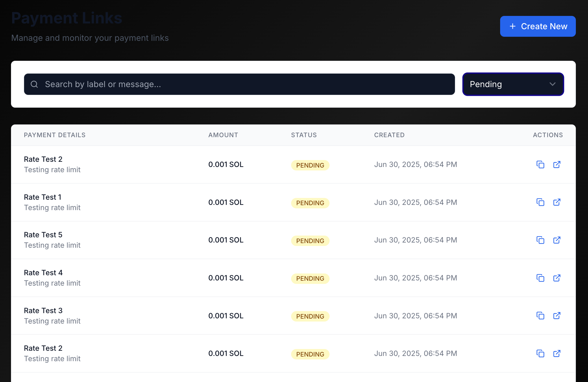Click the 'Manage and monitor your payment links' subtitle
The height and width of the screenshot is (382, 588).
tap(90, 38)
